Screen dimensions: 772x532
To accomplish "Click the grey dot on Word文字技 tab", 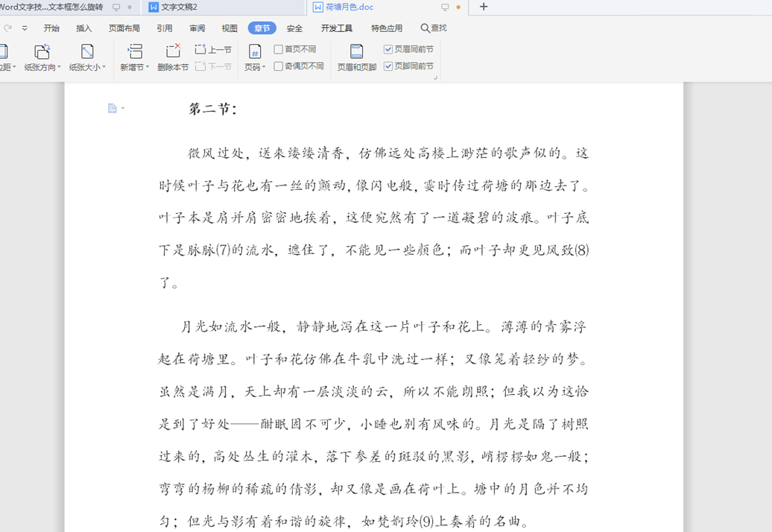I will pyautogui.click(x=130, y=7).
